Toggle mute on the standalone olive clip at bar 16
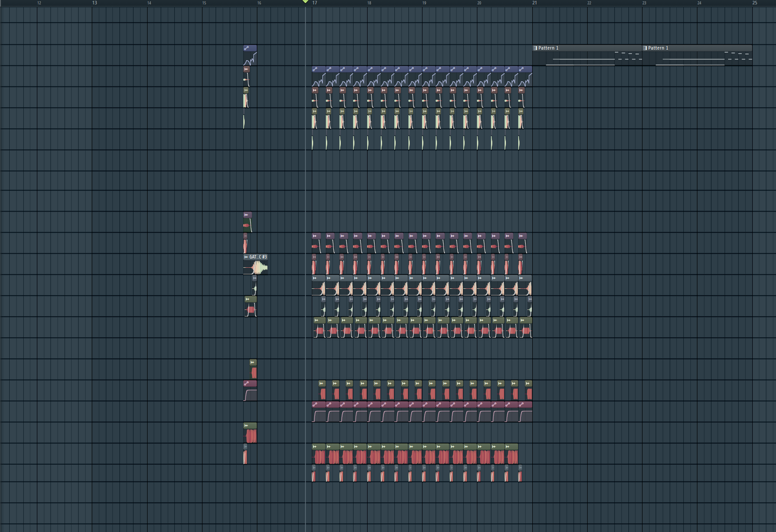The image size is (776, 532). pyautogui.click(x=253, y=362)
